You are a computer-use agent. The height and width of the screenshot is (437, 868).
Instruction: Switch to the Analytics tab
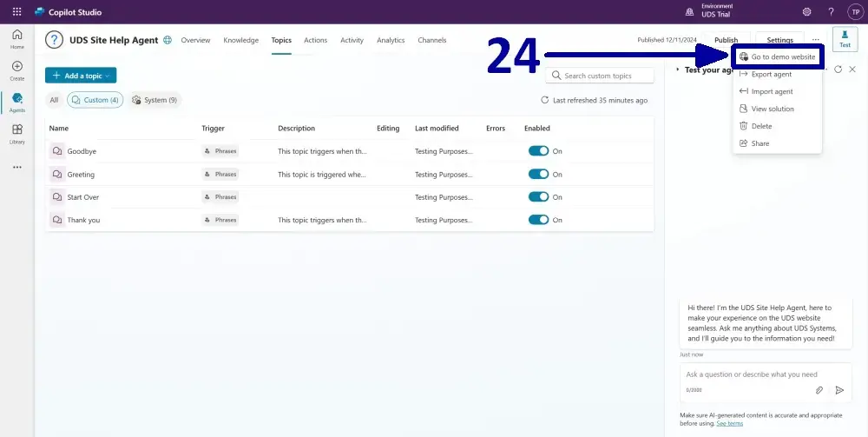point(391,40)
